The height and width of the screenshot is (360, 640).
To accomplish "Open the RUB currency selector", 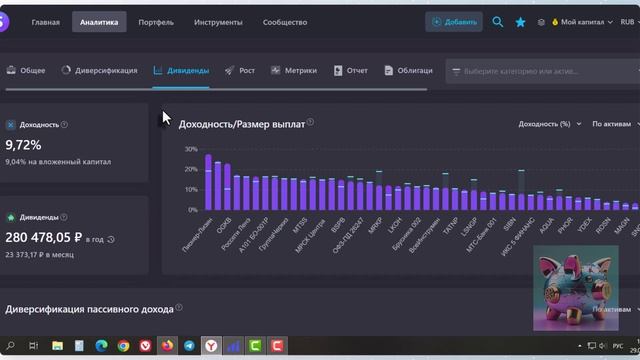I will (x=629, y=22).
